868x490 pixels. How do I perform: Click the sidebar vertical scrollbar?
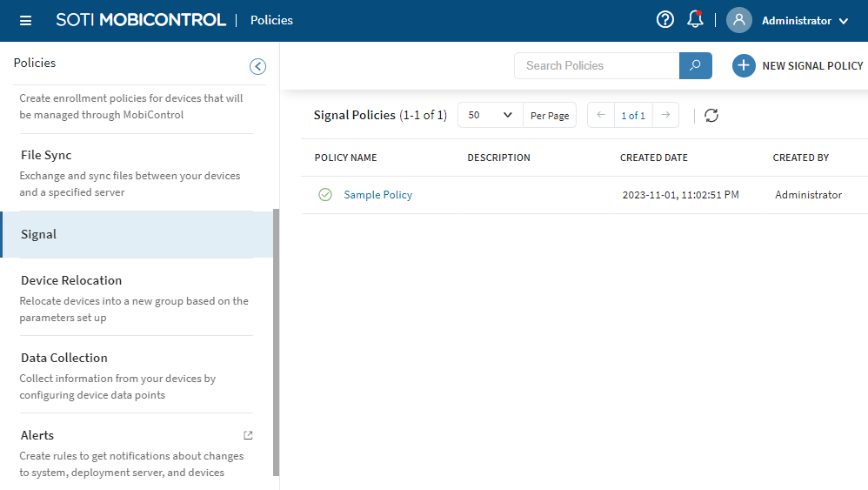pyautogui.click(x=277, y=342)
